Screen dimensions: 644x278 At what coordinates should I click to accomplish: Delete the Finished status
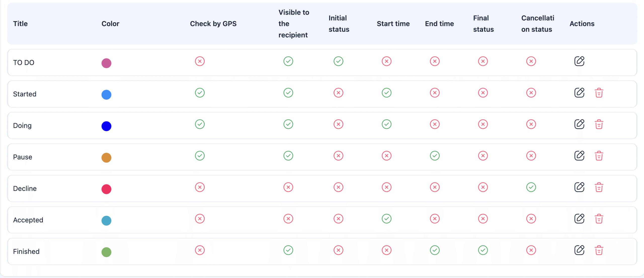point(599,250)
